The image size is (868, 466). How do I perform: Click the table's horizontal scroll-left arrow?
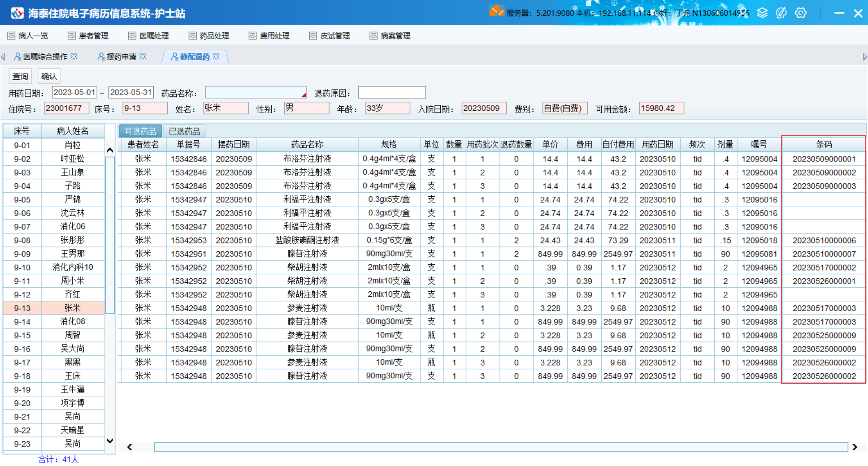[x=130, y=447]
